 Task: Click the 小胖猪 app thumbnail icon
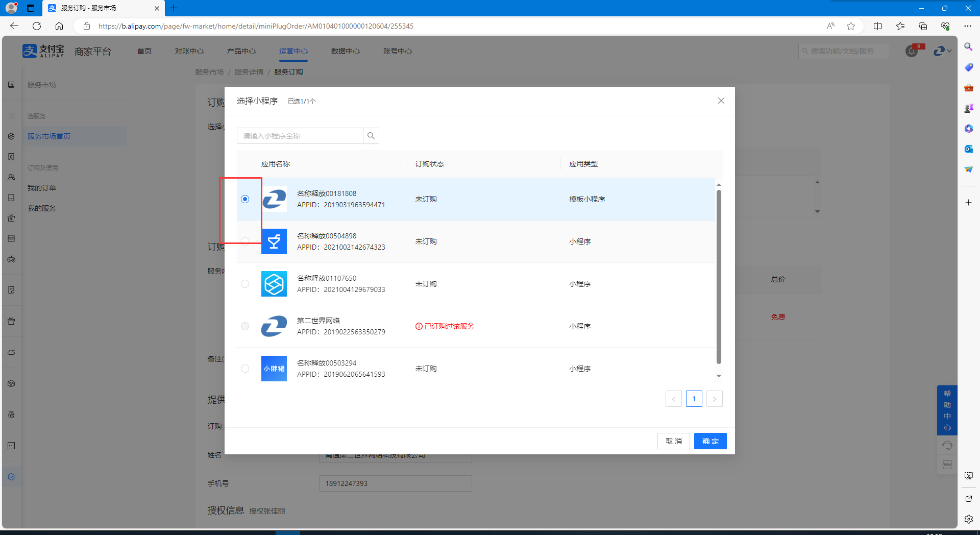(x=274, y=369)
